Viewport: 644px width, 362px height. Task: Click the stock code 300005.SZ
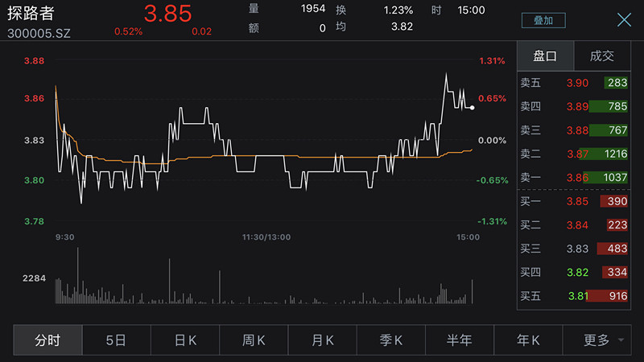click(x=39, y=33)
